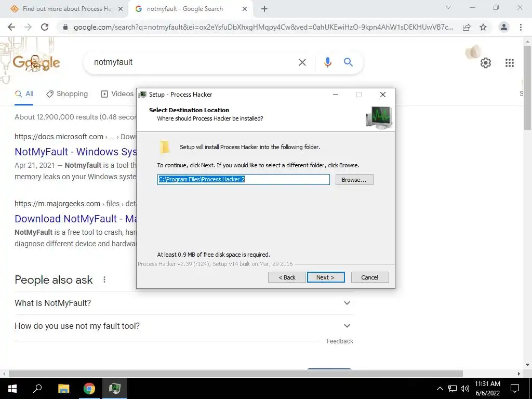
Task: Click the horizontal scrollbar at page bottom
Action: tap(236, 374)
